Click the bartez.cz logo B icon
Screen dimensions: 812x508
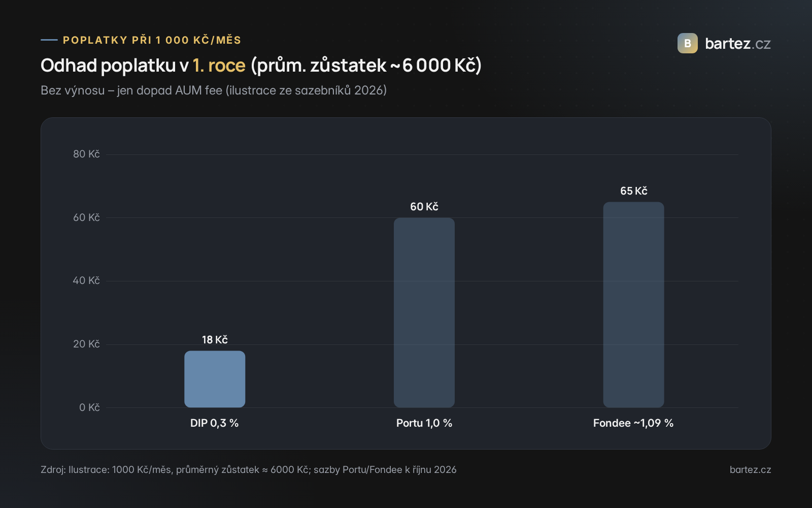(x=688, y=43)
